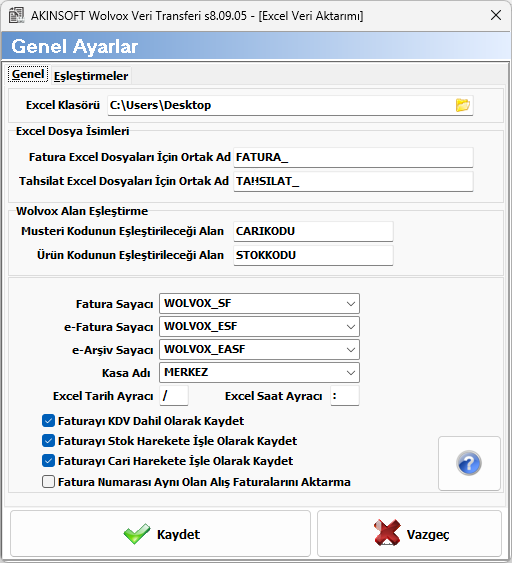512x563 pixels.
Task: Uncheck Faturayı KDV Dahil Olarak Kaydet
Action: point(48,420)
